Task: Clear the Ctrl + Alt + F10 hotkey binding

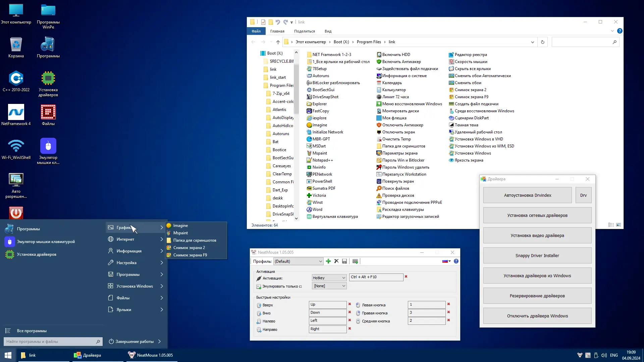Action: 406,277
